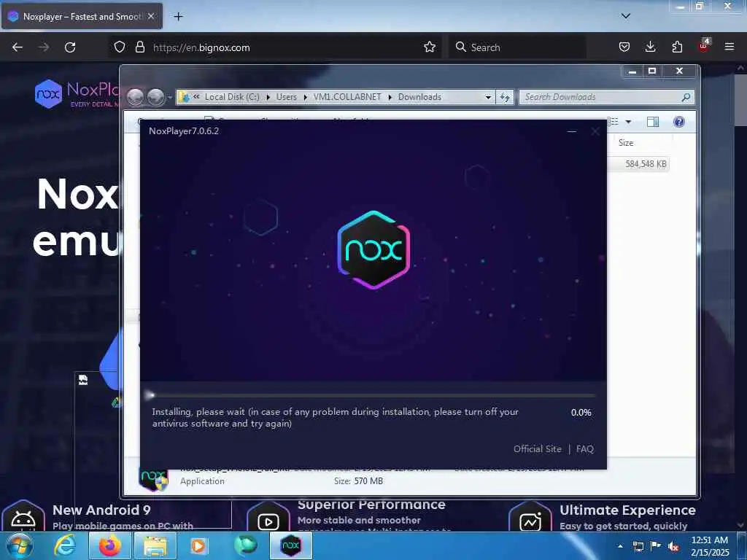
Task: Close the Noxplayer browser tab
Action: 151,16
